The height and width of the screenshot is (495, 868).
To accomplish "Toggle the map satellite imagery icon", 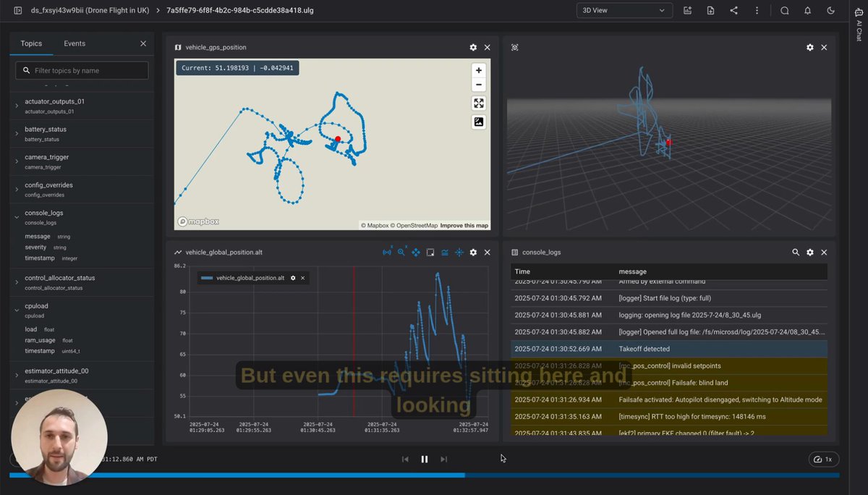I will click(479, 122).
